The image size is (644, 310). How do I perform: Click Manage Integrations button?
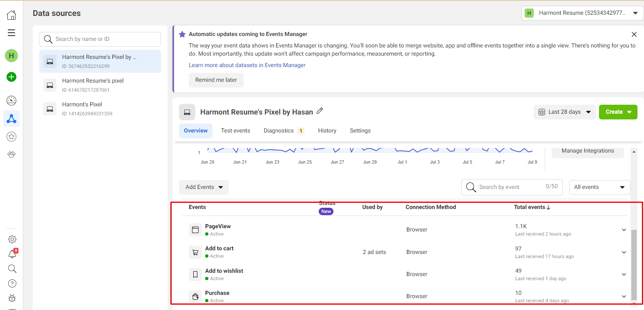[x=588, y=151]
